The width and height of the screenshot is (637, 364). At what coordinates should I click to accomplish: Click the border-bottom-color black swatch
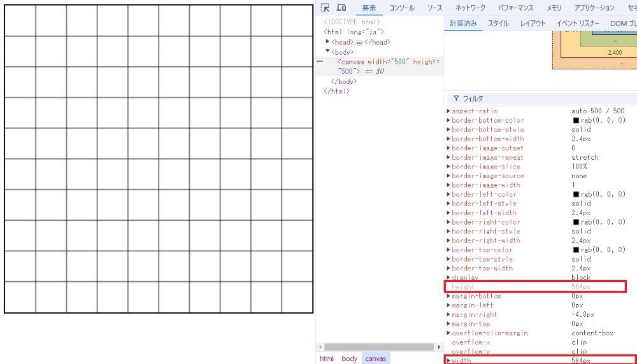pyautogui.click(x=576, y=120)
